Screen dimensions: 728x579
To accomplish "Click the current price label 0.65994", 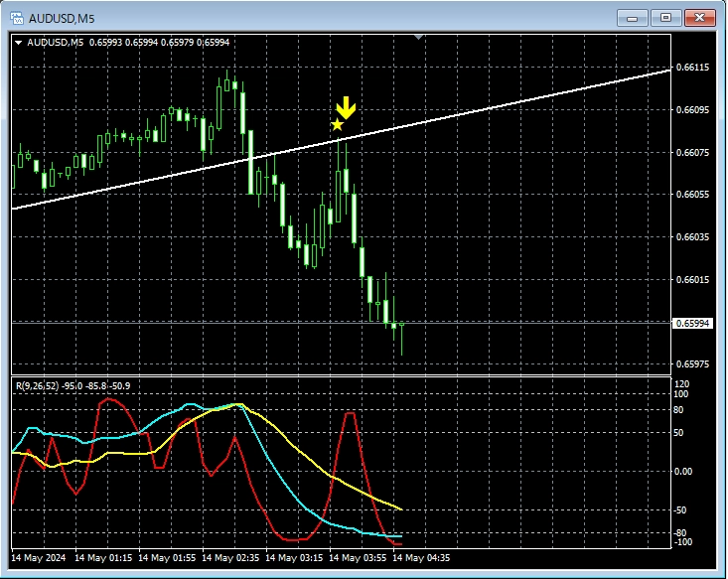I will coord(691,323).
